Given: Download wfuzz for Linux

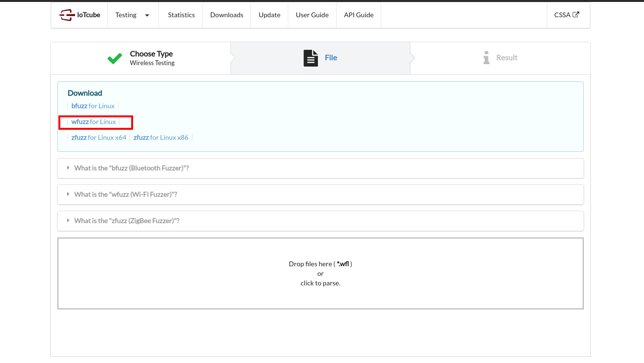Looking at the screenshot, I should click(x=93, y=122).
